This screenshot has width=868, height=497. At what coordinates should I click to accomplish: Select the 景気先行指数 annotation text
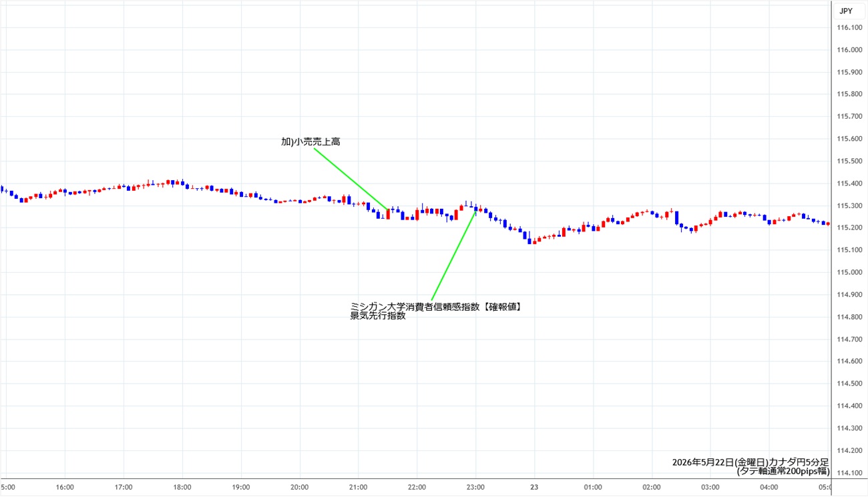378,316
